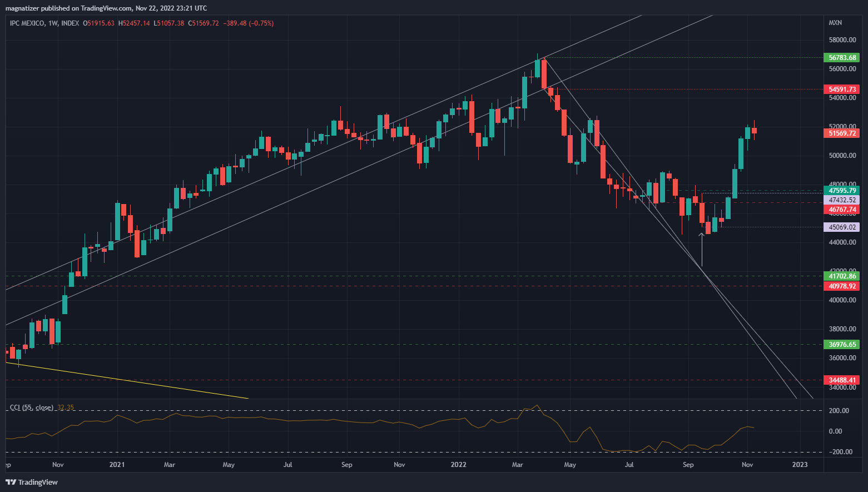Select the red 34488.41 price label
The image size is (868, 492).
click(x=842, y=380)
